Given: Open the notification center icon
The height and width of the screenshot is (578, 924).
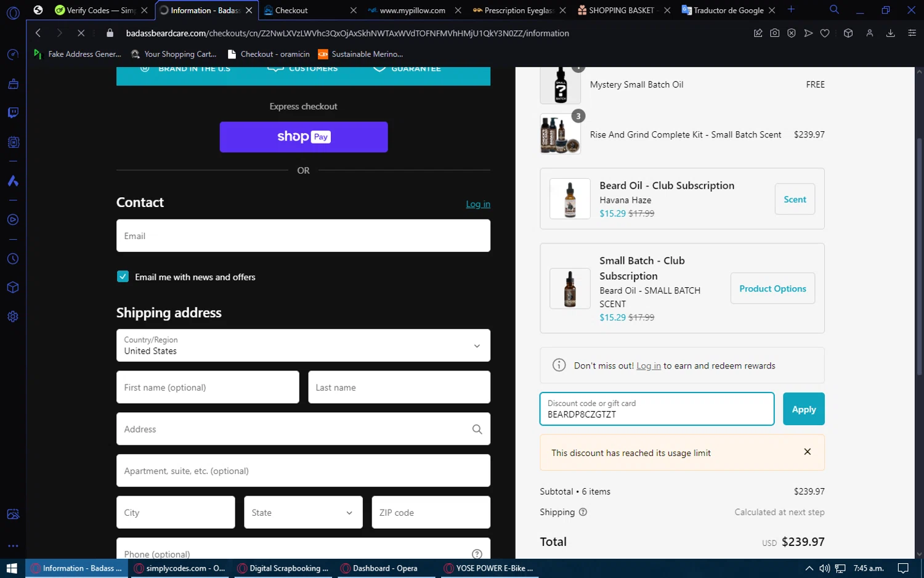Looking at the screenshot, I should [903, 568].
